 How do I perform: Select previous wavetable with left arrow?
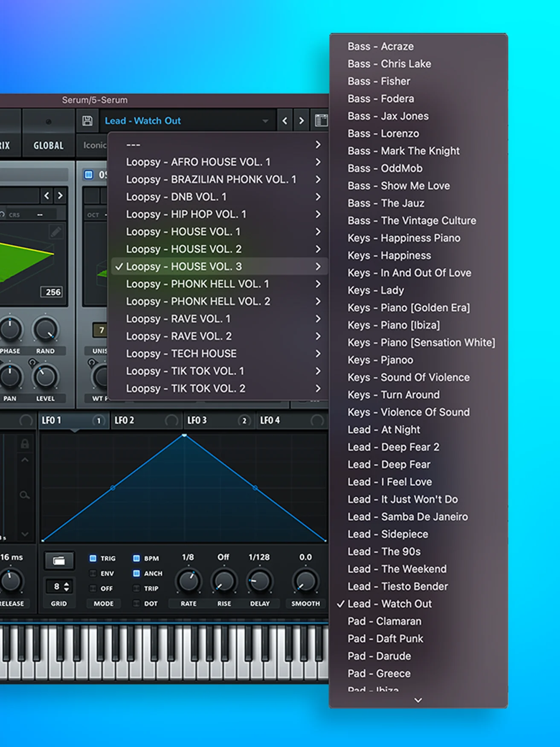47,196
